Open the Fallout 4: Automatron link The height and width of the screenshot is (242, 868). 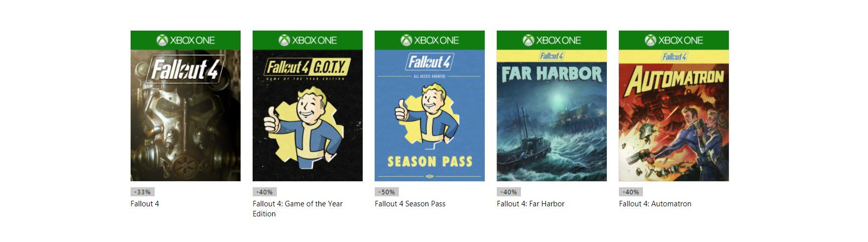pos(655,204)
